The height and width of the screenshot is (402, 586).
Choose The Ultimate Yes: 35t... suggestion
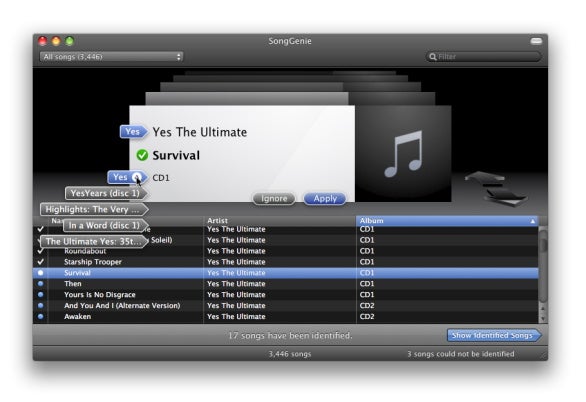94,241
